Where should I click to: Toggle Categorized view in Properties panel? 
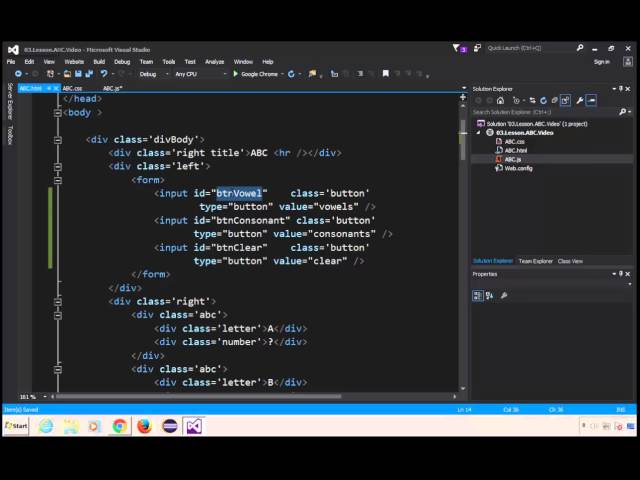(478, 296)
